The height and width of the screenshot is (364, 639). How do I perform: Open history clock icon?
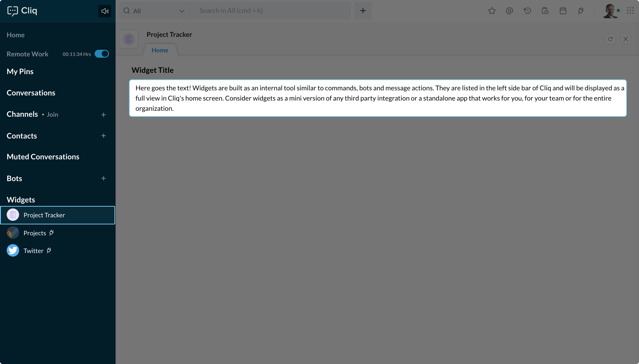[527, 11]
